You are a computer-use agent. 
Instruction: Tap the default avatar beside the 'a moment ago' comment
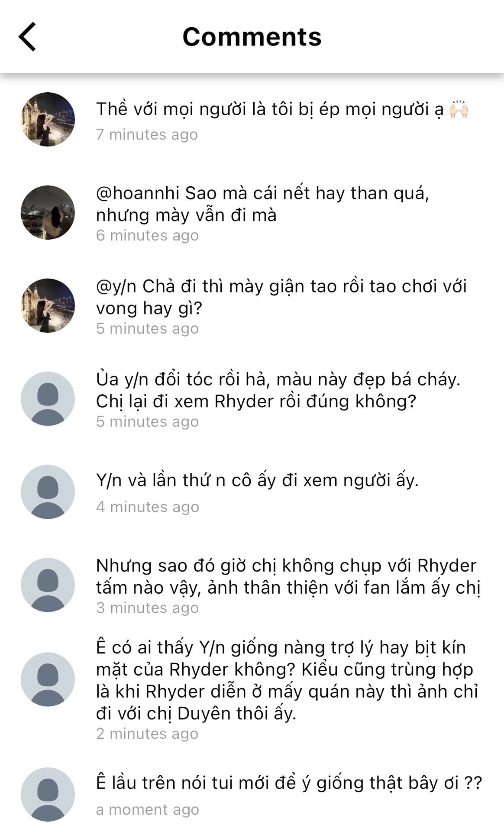point(48,794)
